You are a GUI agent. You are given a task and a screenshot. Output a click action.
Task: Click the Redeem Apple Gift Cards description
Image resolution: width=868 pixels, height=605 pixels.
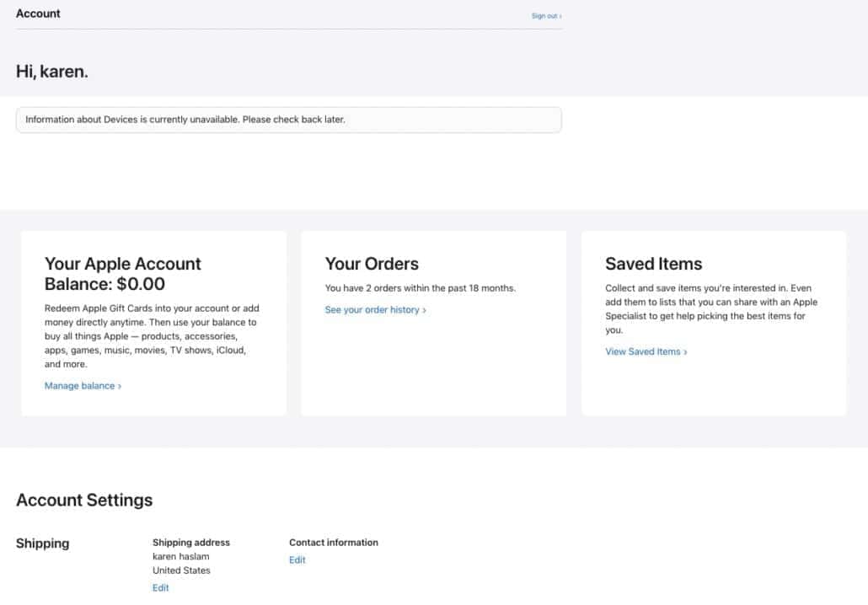(x=150, y=337)
